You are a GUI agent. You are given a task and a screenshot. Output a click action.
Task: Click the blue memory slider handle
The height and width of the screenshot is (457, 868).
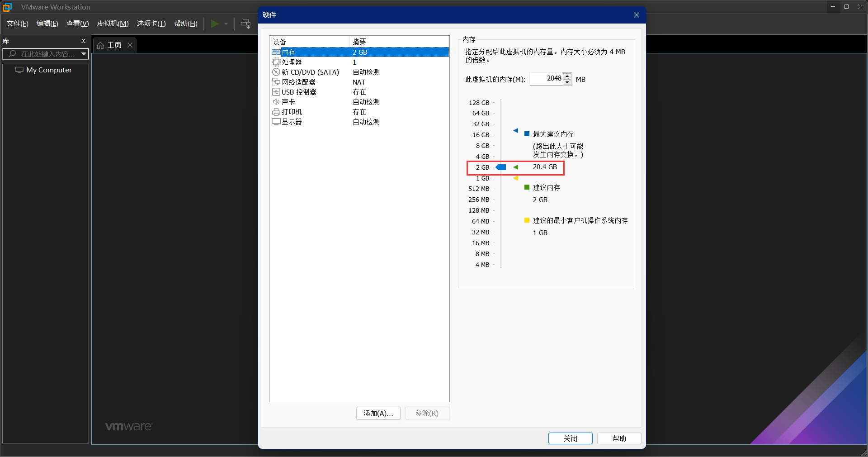(501, 167)
